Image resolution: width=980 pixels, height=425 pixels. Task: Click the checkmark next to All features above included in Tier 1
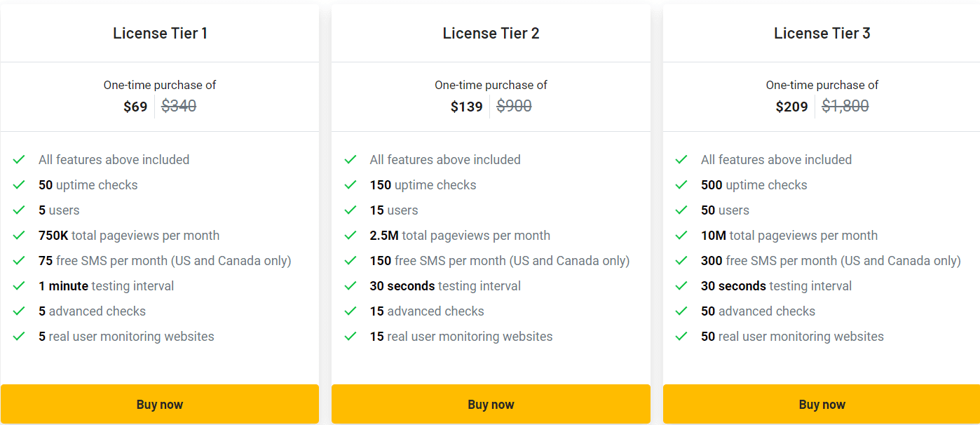pyautogui.click(x=19, y=159)
